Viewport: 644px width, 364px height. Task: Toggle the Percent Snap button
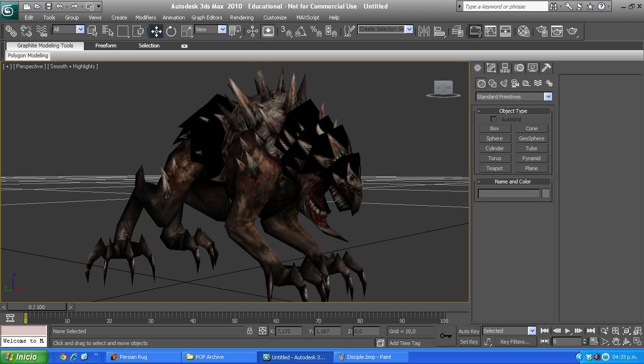point(316,31)
